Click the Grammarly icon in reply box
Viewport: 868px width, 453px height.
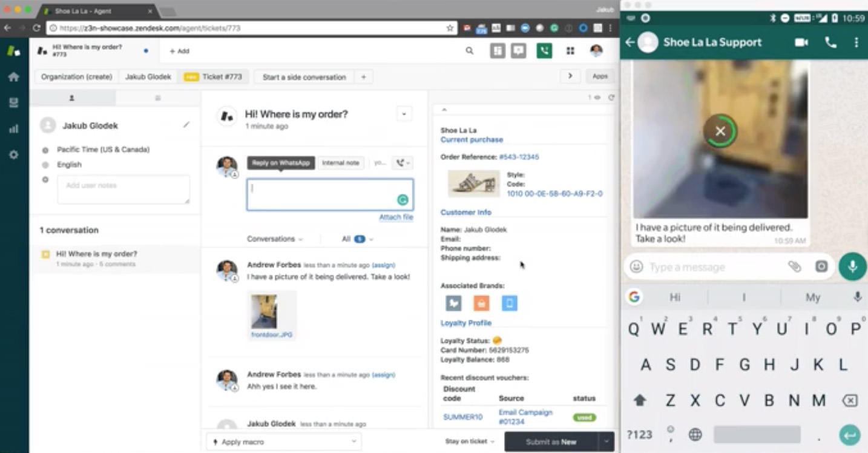(x=403, y=200)
